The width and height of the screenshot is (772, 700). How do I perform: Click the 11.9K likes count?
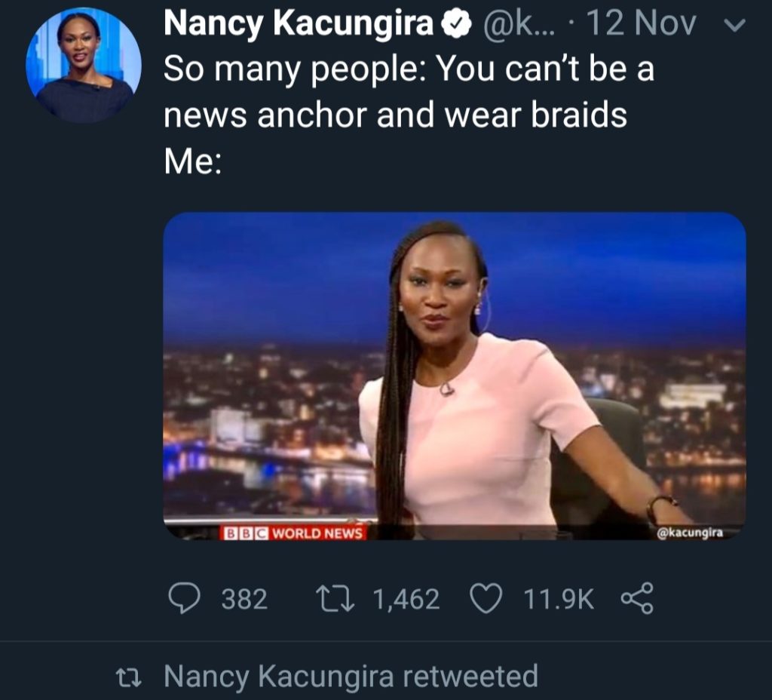(559, 599)
